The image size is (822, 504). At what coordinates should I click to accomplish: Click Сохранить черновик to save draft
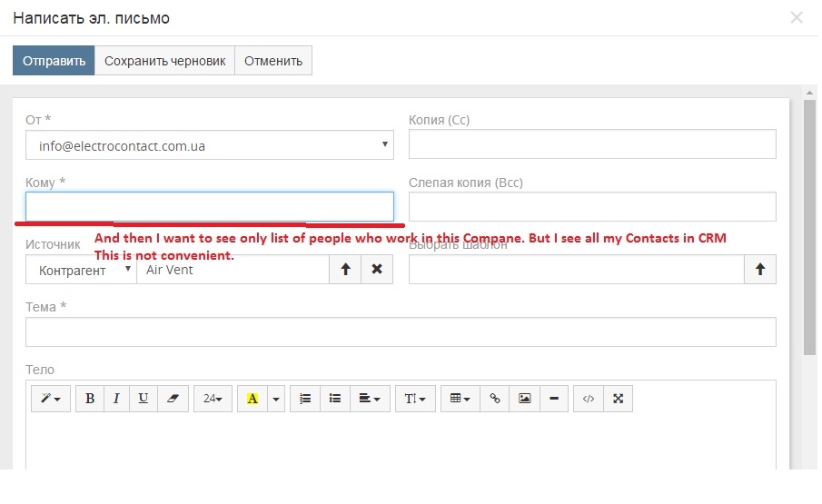(x=164, y=61)
